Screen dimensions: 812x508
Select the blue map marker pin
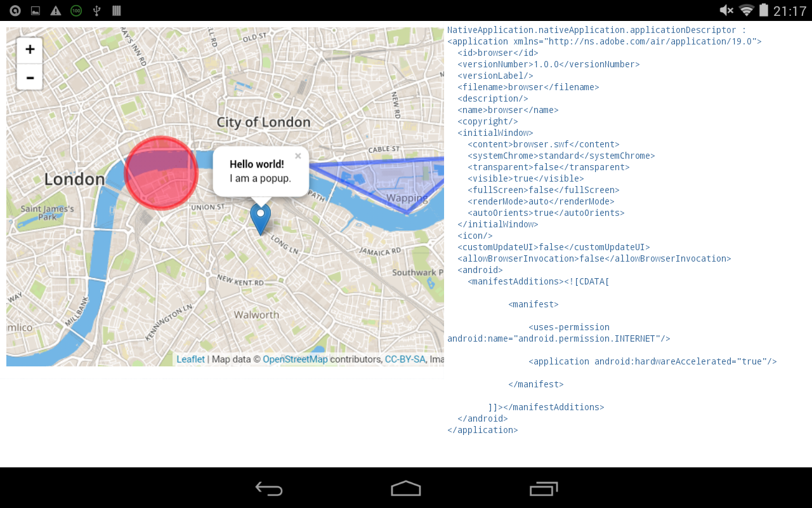point(260,218)
